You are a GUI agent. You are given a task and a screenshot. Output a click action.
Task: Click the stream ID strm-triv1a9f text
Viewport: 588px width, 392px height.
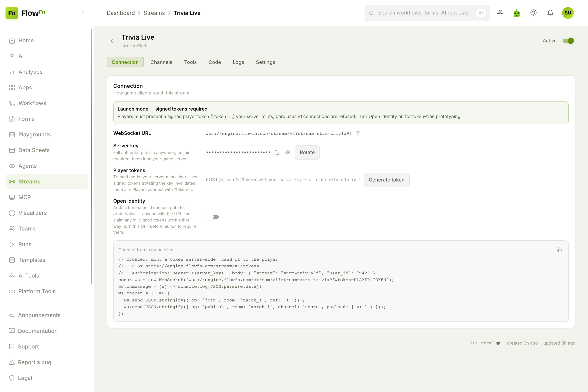[134, 45]
